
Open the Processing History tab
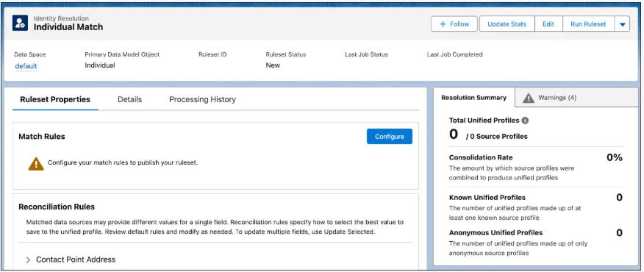tap(202, 99)
